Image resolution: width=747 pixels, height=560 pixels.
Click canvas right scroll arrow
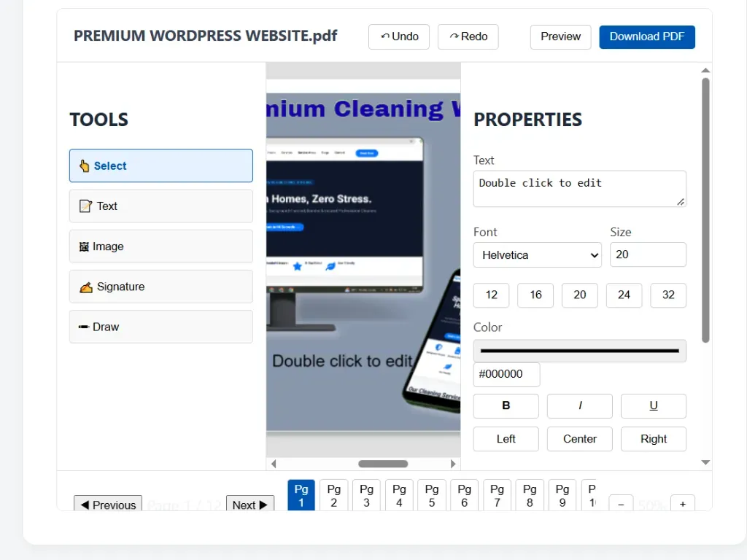coord(453,464)
